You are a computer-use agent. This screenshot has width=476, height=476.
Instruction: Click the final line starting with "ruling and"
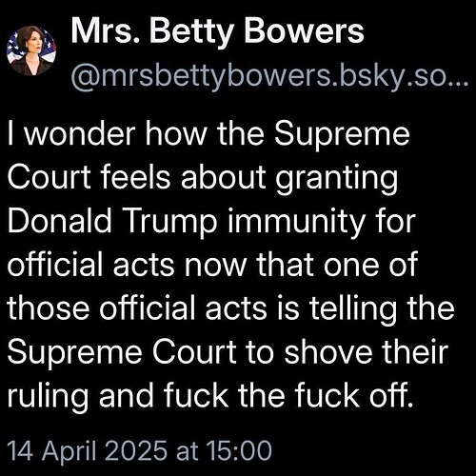[210, 397]
